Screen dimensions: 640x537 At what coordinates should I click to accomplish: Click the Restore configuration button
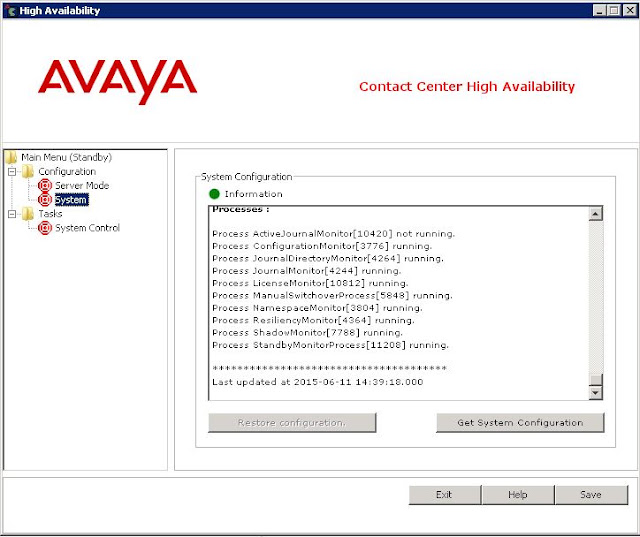point(292,423)
